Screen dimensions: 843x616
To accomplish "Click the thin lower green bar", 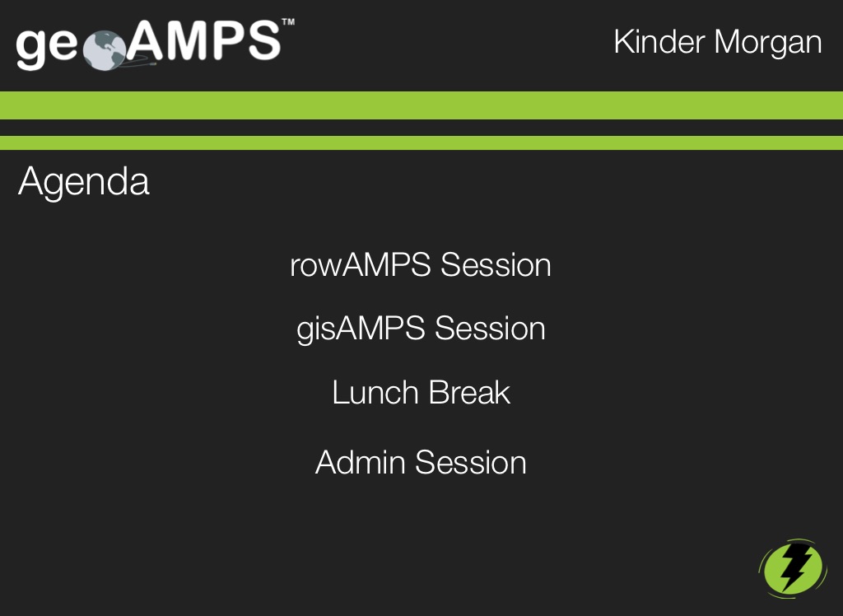I will click(421, 142).
